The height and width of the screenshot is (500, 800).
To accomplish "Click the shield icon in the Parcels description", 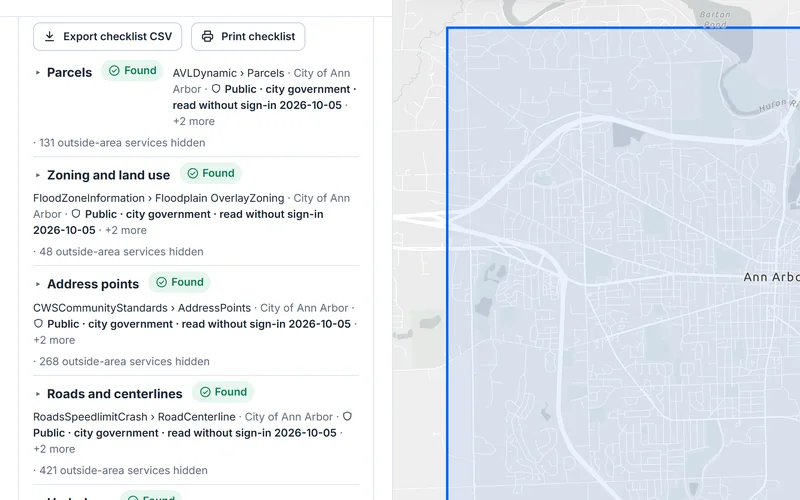I will pos(216,89).
